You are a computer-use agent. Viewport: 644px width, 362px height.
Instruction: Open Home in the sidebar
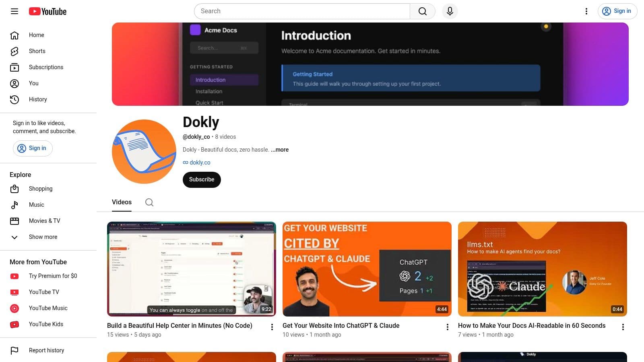pyautogui.click(x=48, y=35)
